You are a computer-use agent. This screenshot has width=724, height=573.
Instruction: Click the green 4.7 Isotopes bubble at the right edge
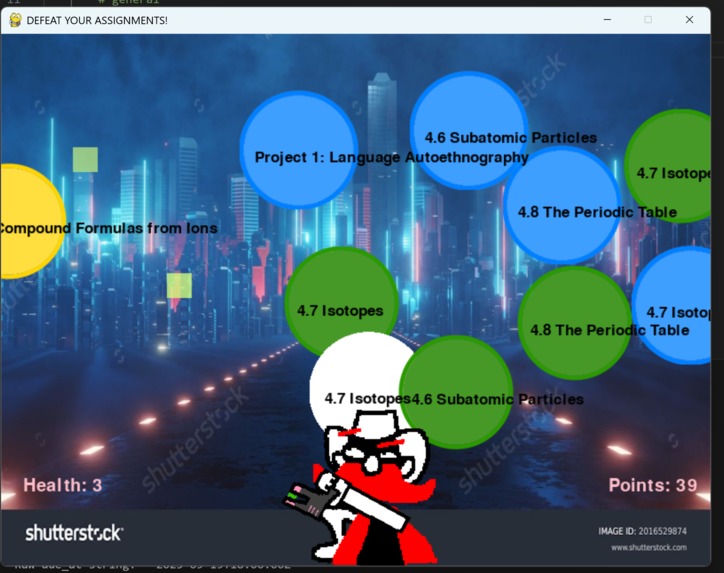pyautogui.click(x=669, y=166)
